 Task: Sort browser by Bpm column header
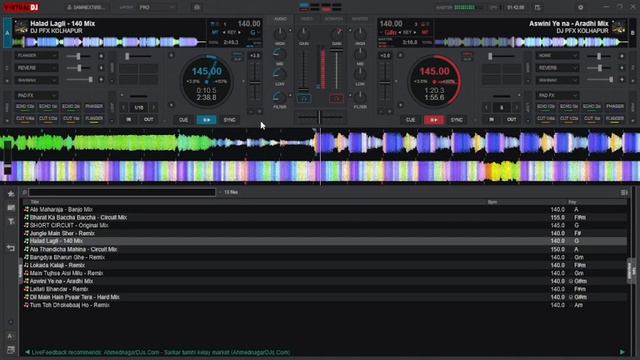coord(492,202)
